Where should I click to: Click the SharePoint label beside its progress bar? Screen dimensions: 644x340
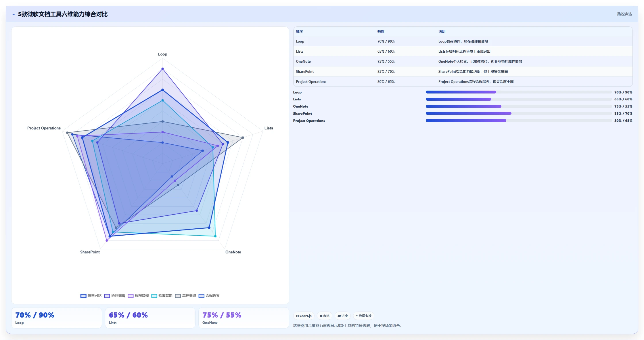(302, 114)
